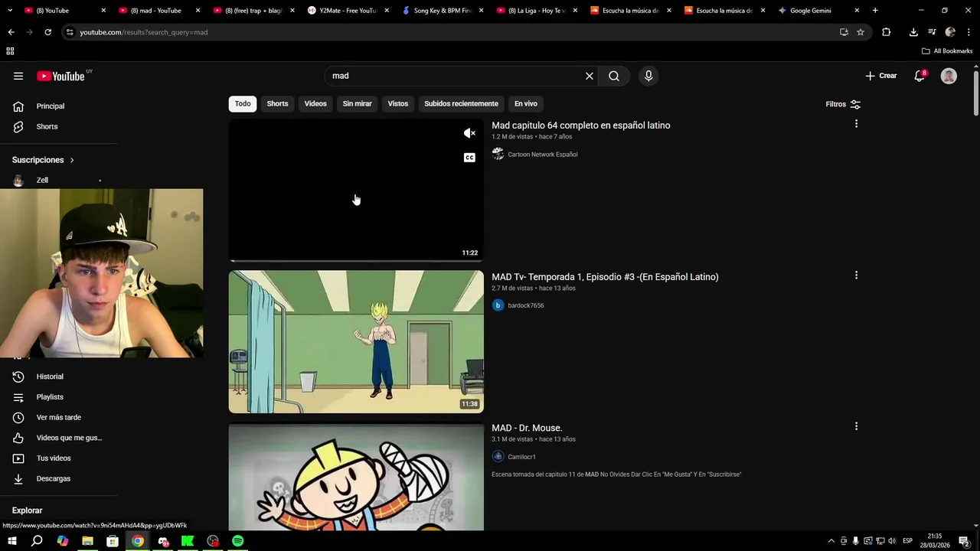Screen dimensions: 980x551
Task: Go to the YouTube logo home link
Action: click(x=60, y=76)
